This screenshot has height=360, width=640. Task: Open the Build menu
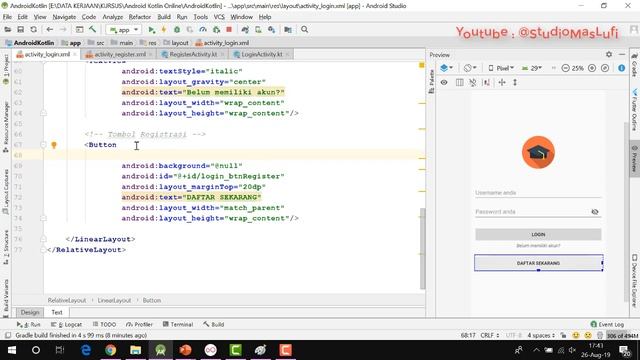[x=164, y=17]
